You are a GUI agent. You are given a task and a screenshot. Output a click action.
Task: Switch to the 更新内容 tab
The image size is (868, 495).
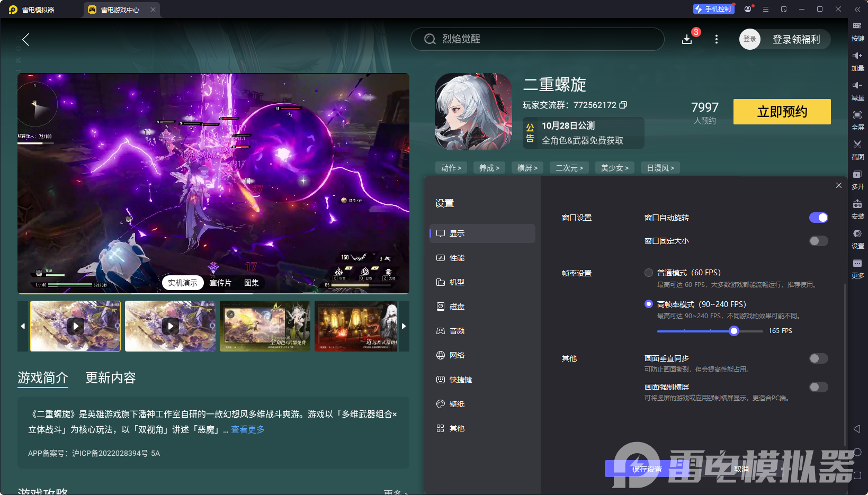click(x=110, y=378)
